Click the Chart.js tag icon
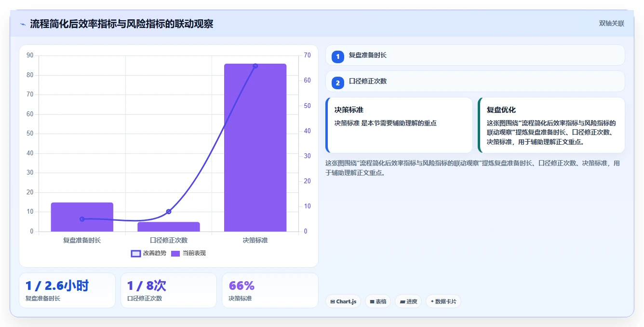Screen dimensions: 644x327 point(333,302)
